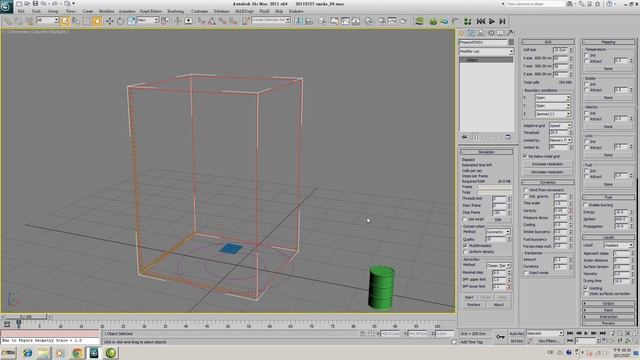Select the Scale tool in main toolbar
The image size is (640, 360).
(x=131, y=21)
